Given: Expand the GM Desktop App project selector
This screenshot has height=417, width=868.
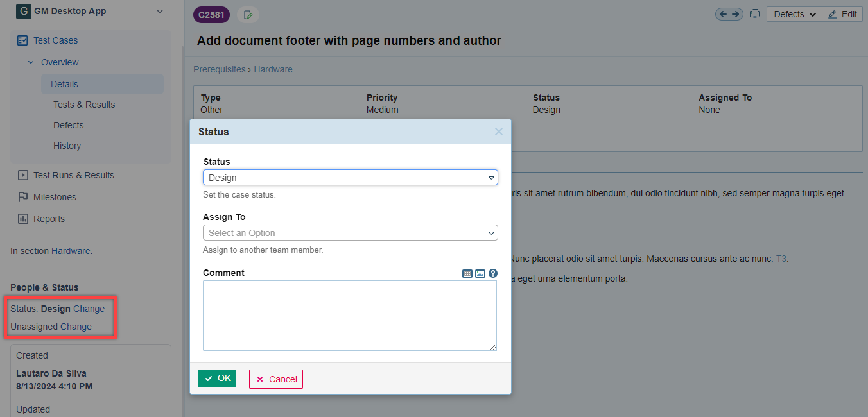Looking at the screenshot, I should tap(160, 12).
